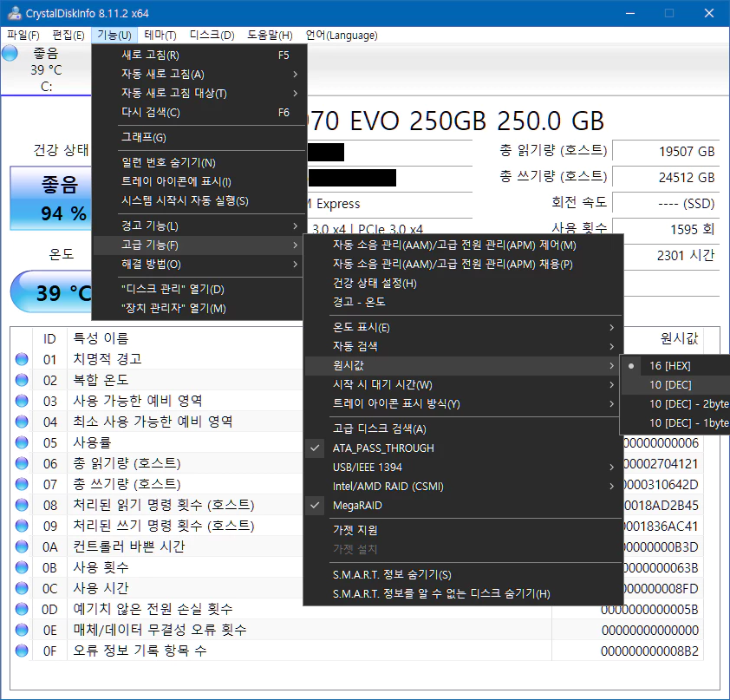Open the 테마(T) menu
Screen dimensions: 730x700
coord(160,36)
